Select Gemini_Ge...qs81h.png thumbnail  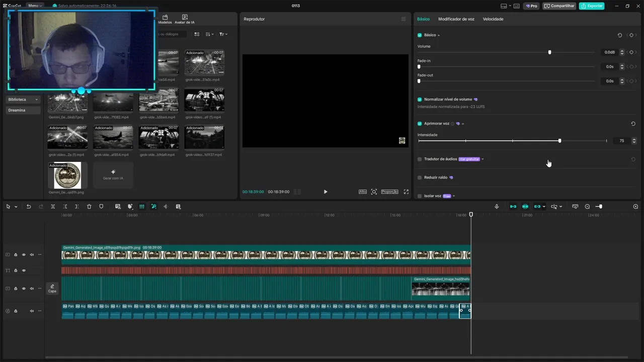67,175
